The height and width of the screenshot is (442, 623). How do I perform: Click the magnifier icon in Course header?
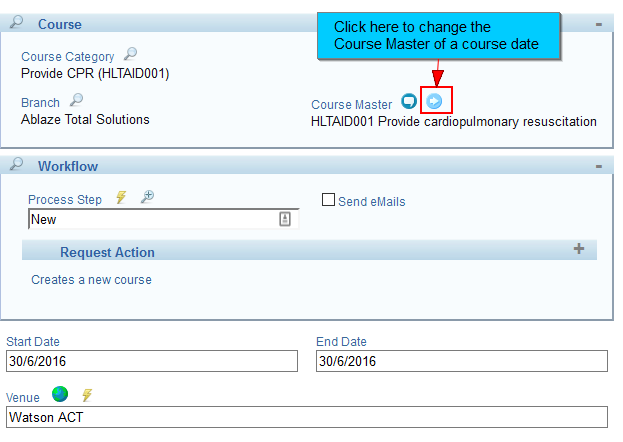(16, 21)
